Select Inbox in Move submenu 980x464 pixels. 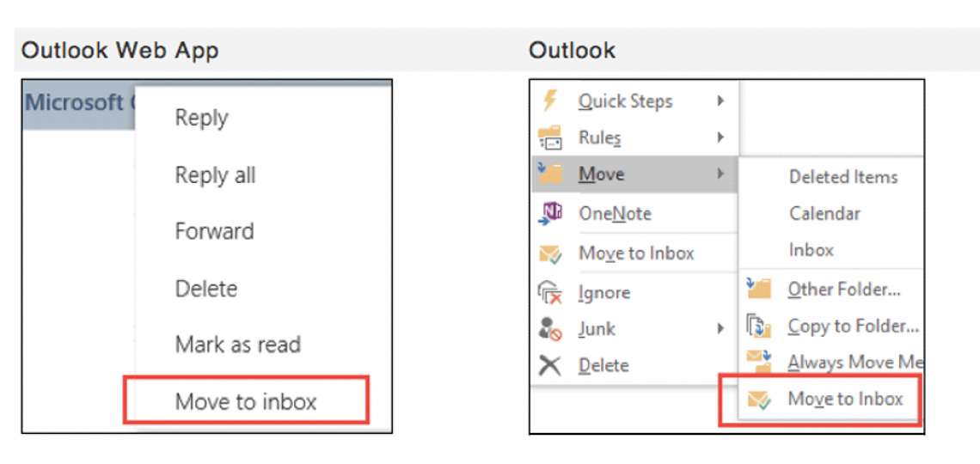812,250
